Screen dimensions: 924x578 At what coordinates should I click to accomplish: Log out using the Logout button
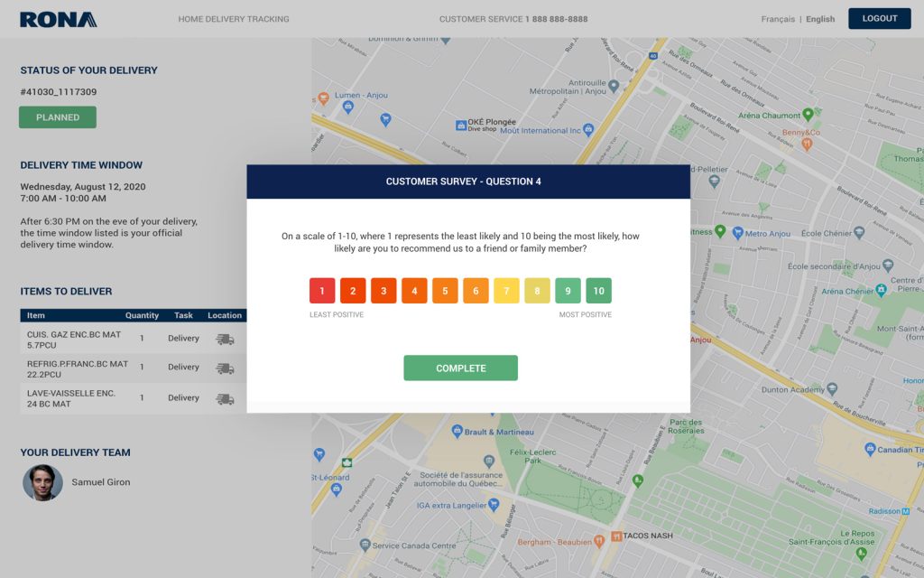pyautogui.click(x=879, y=19)
